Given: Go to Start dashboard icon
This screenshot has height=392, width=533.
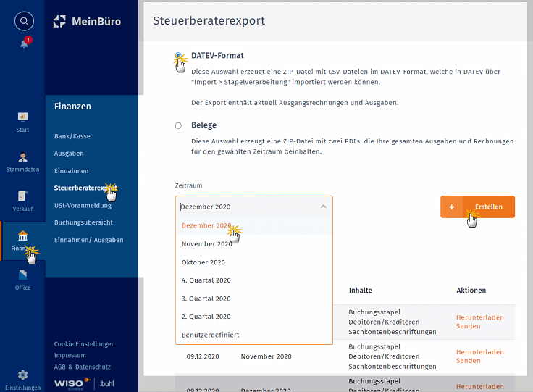Looking at the screenshot, I should (x=22, y=117).
